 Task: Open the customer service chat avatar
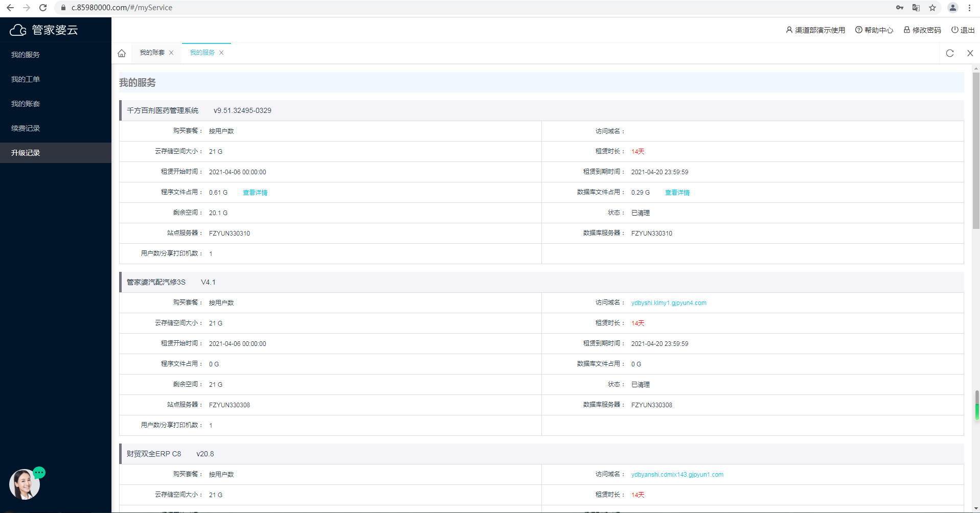pos(24,484)
